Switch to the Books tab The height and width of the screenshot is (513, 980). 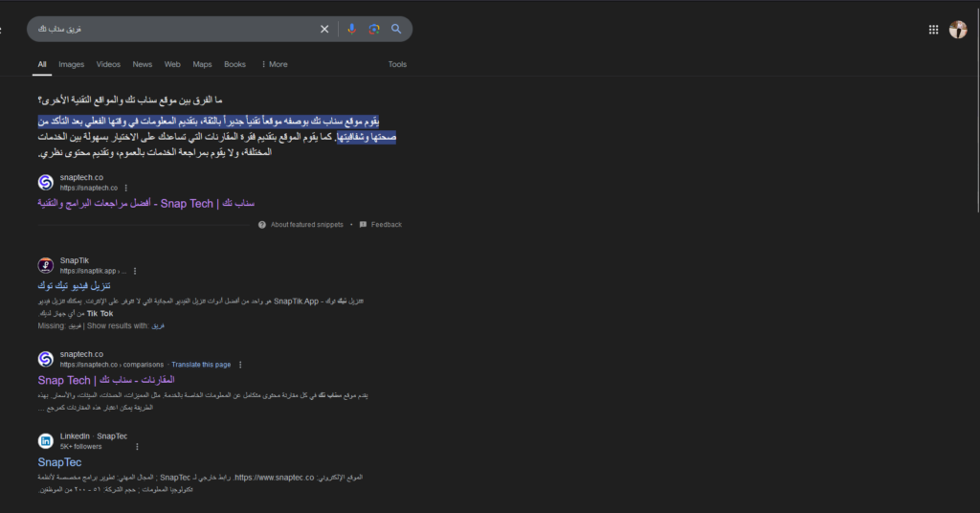coord(234,64)
